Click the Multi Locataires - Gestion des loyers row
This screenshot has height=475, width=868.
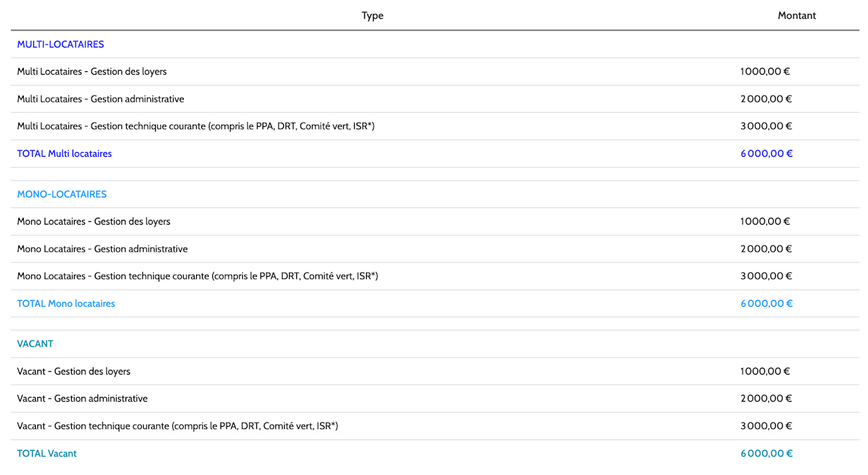(x=435, y=71)
